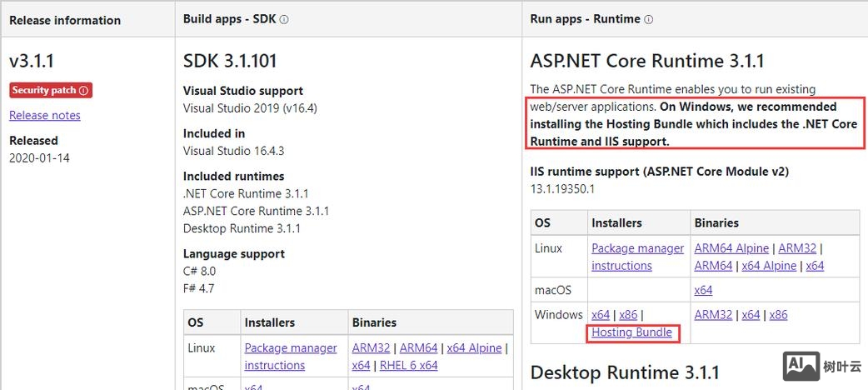Click info icon beside Build apps - SDK

tap(284, 19)
